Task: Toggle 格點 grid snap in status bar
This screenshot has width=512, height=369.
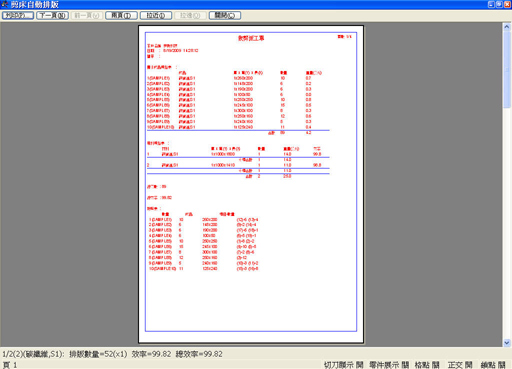Action: pyautogui.click(x=427, y=365)
